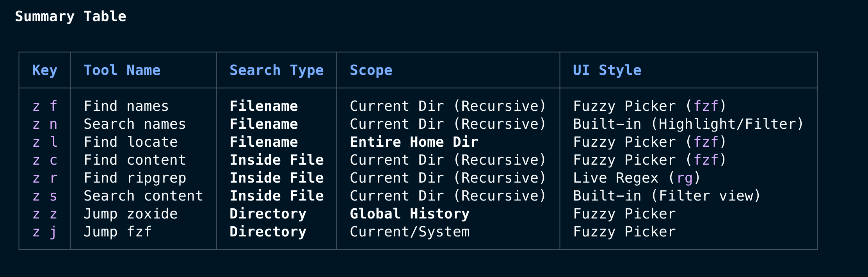Click the 'Find locate' tool name
868x277 pixels.
click(x=131, y=142)
